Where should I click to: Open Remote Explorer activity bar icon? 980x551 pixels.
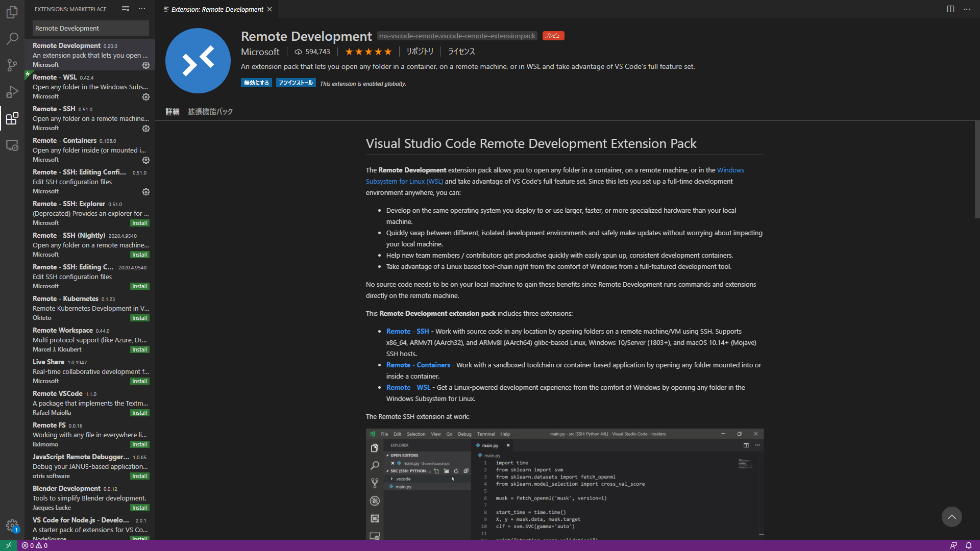tap(12, 145)
